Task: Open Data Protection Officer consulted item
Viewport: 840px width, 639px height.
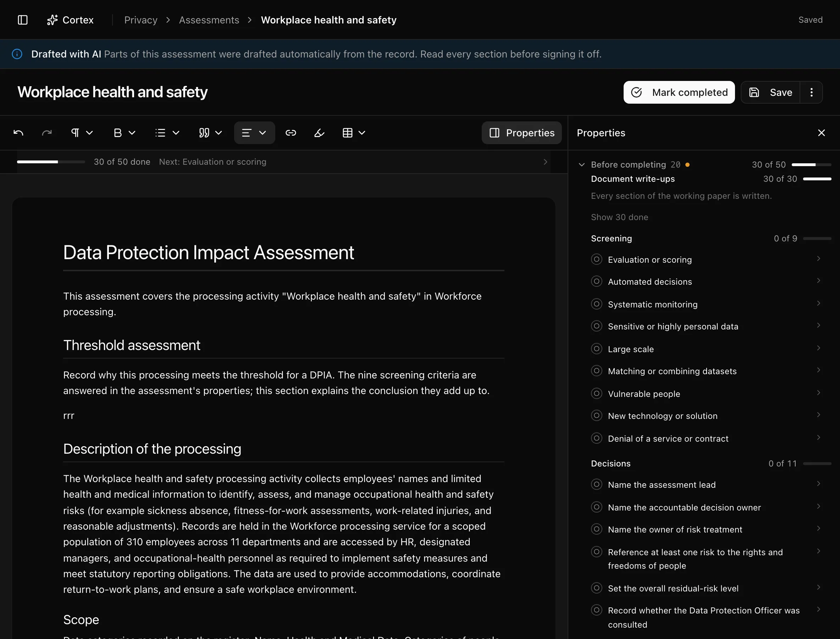Action: [707, 617]
